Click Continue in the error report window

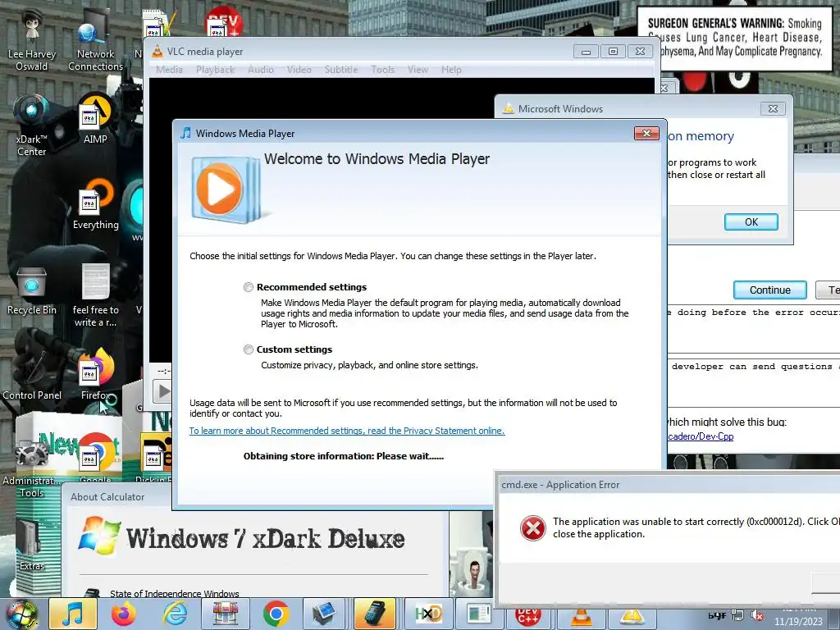click(x=769, y=290)
